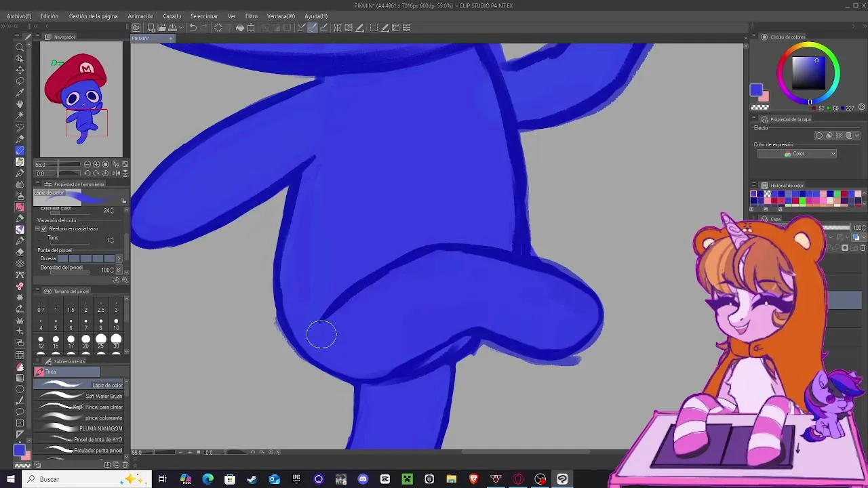The height and width of the screenshot is (488, 868).
Task: Zoom out in the Navigator panel
Action: tap(87, 165)
